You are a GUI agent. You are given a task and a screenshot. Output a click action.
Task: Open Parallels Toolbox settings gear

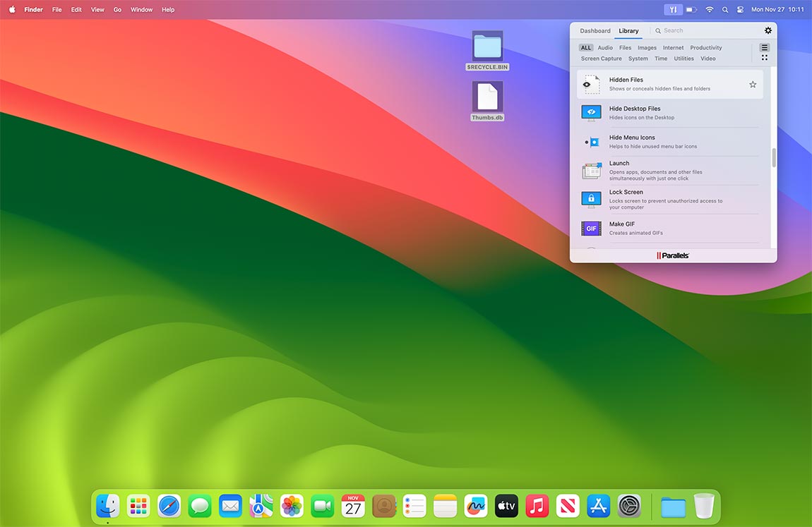coord(768,30)
